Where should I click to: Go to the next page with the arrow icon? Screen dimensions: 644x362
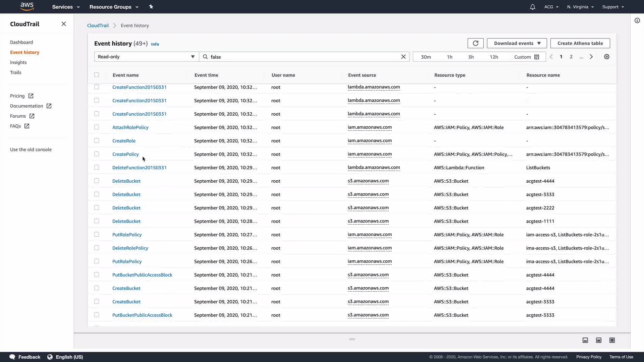[591, 57]
